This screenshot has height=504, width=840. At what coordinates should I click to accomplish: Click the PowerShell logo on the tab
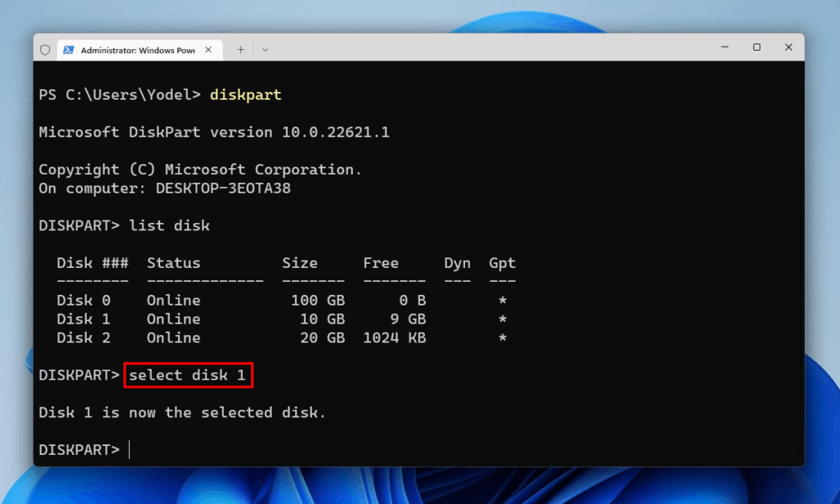(x=69, y=49)
